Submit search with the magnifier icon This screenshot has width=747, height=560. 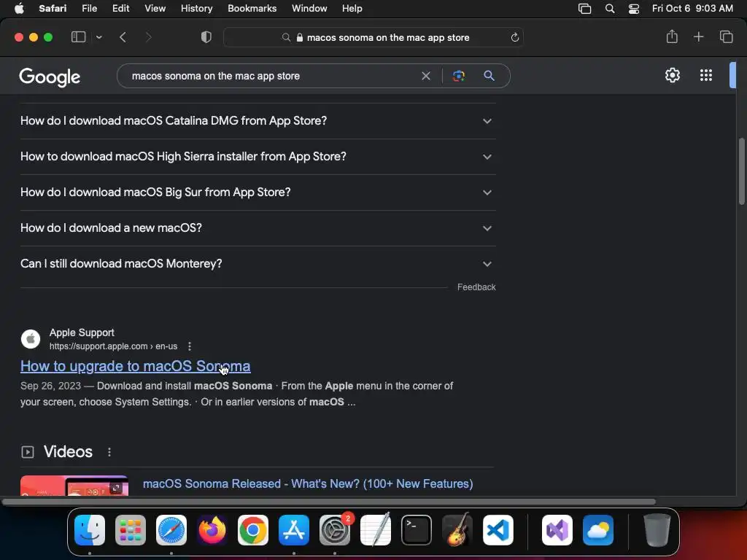(x=489, y=76)
